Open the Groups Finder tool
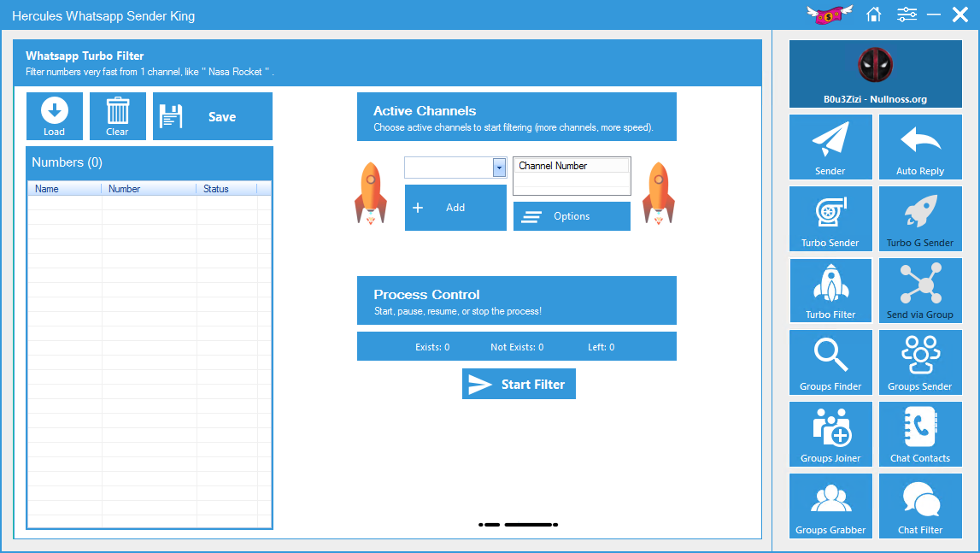 [830, 363]
